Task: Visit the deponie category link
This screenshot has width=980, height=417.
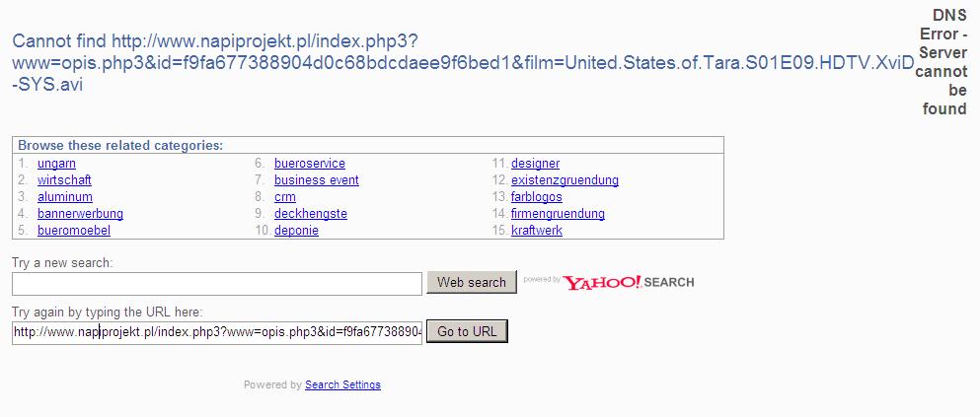Action: coord(296,231)
